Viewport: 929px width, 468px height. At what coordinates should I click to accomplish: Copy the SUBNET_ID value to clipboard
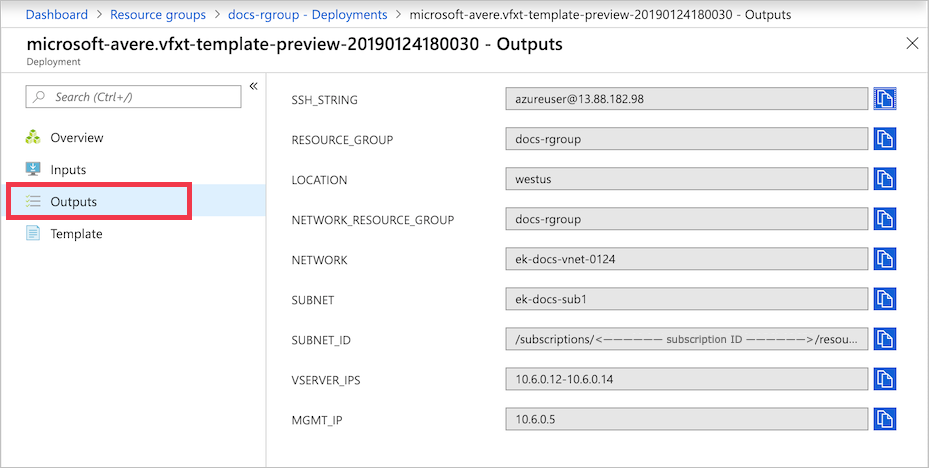point(885,339)
